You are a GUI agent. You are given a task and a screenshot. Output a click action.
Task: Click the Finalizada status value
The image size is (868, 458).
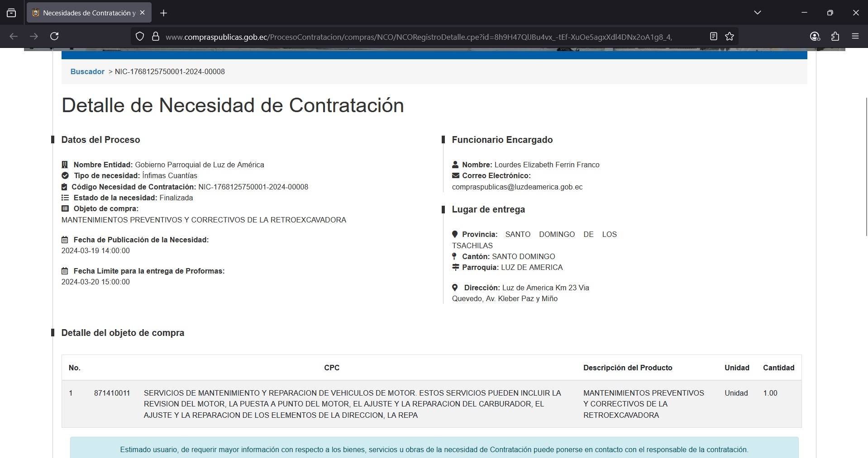(176, 198)
